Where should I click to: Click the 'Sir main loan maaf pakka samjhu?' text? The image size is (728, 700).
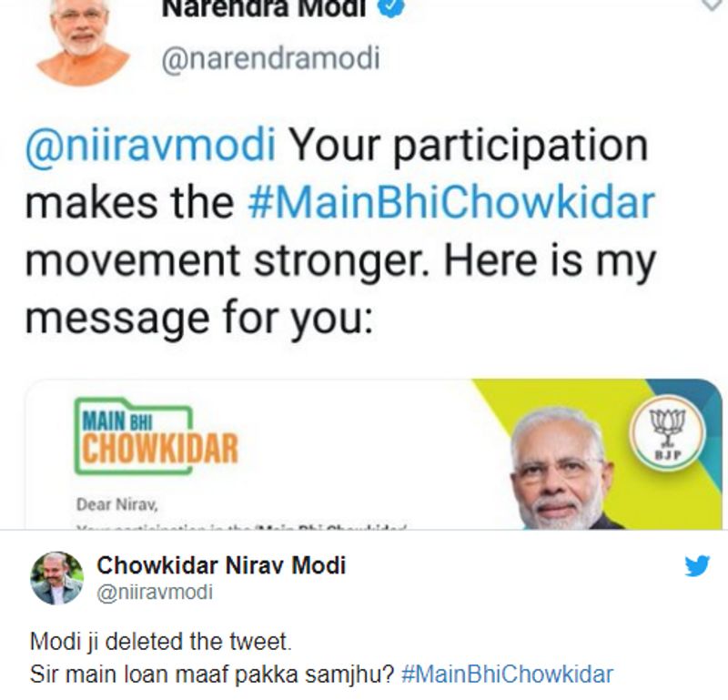point(211,675)
